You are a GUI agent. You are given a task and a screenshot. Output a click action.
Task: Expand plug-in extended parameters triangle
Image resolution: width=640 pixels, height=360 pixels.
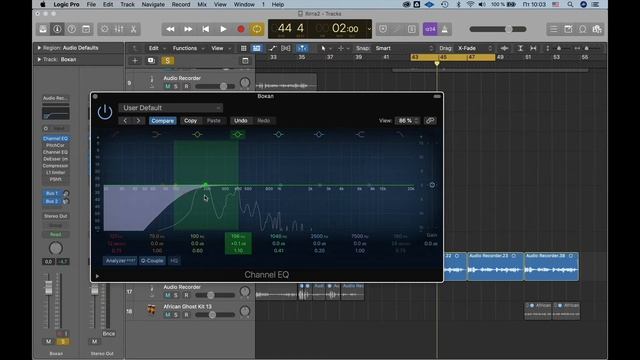point(97,276)
